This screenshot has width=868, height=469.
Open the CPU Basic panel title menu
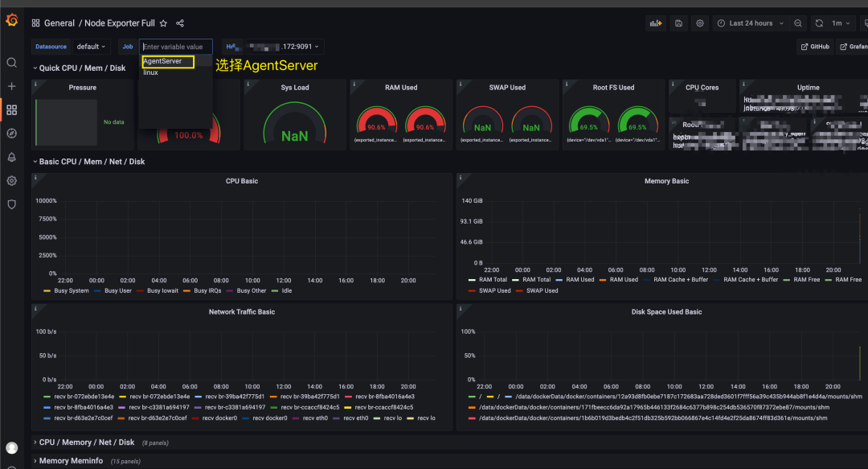(x=242, y=181)
